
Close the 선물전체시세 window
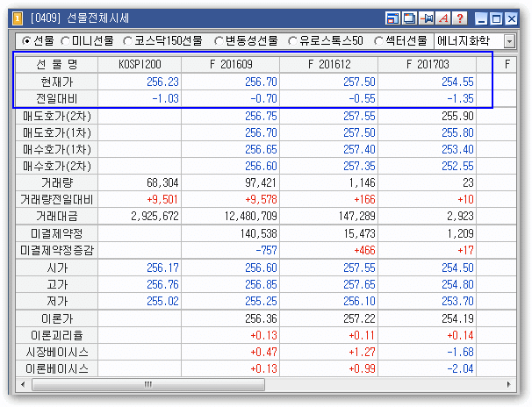[x=511, y=18]
